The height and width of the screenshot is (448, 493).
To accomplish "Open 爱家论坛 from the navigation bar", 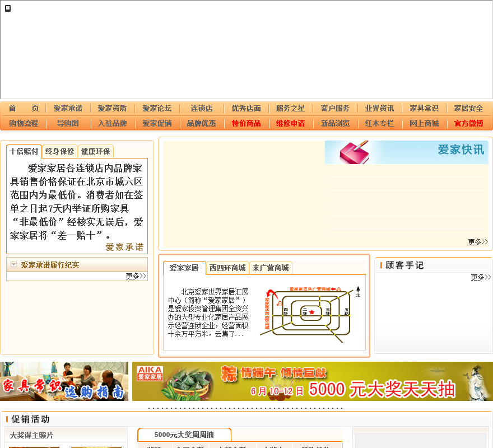I will [x=157, y=109].
